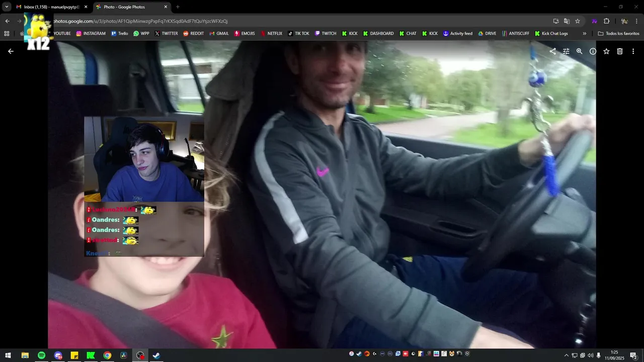Zoom into the photo with magnifier icon
The width and height of the screenshot is (644, 362).
[x=579, y=51]
